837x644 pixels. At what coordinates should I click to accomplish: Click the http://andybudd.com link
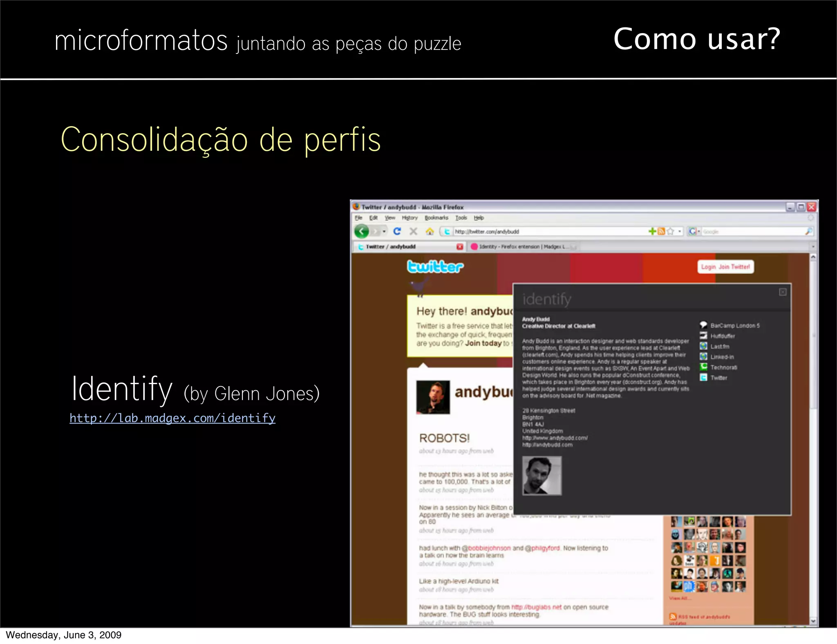pyautogui.click(x=547, y=445)
